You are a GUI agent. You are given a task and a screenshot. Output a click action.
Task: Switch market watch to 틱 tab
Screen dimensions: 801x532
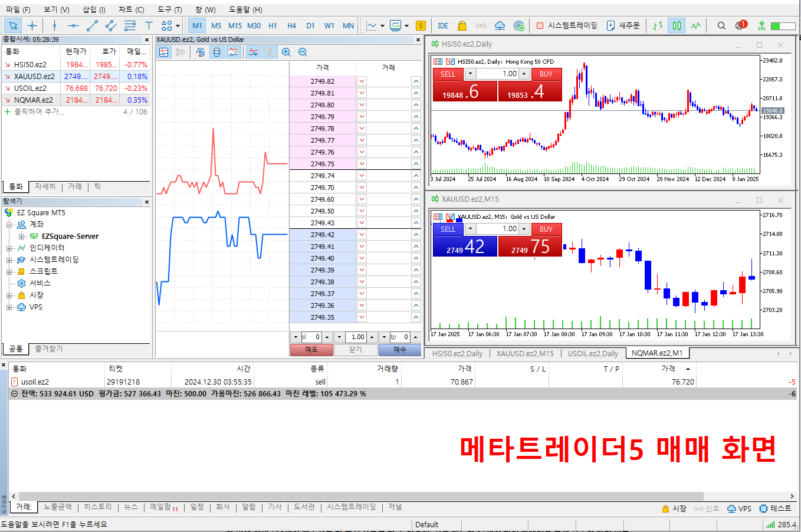97,186
